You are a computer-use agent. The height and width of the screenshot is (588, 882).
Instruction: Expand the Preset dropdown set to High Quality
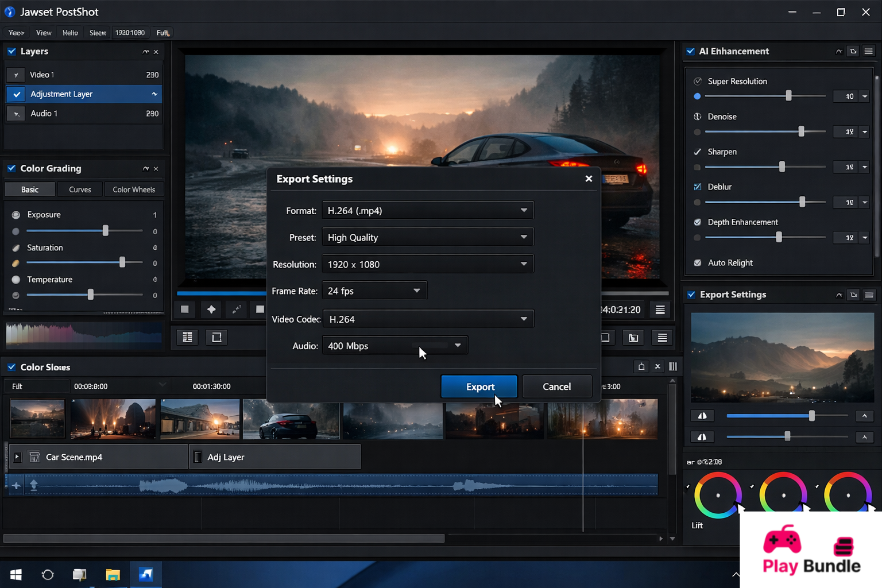427,238
